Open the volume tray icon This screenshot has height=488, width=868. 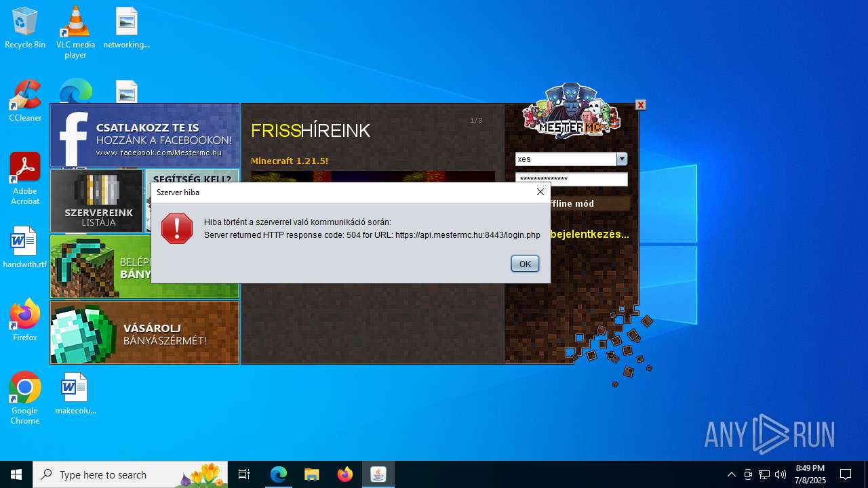(781, 474)
